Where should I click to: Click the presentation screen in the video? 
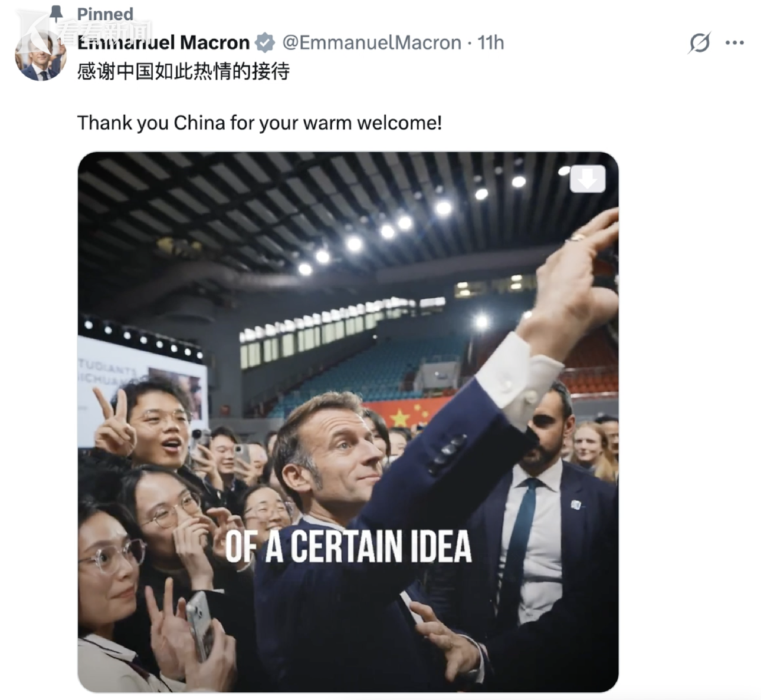[143, 368]
